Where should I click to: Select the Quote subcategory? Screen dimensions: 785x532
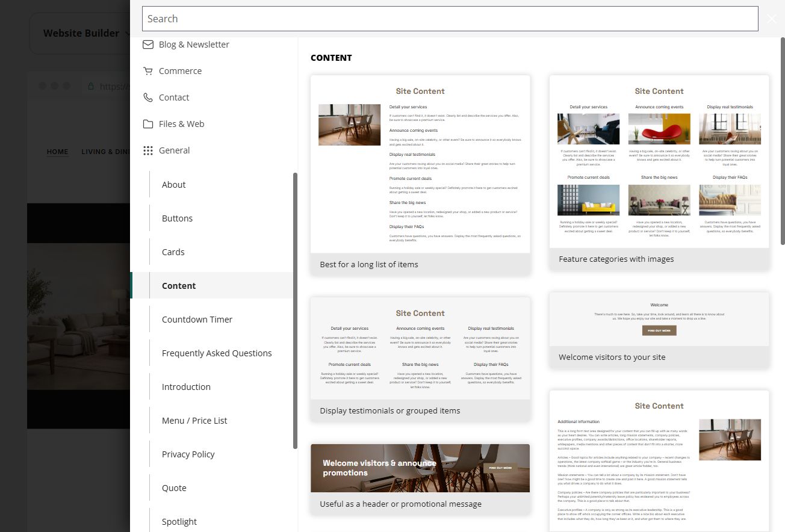(x=174, y=488)
